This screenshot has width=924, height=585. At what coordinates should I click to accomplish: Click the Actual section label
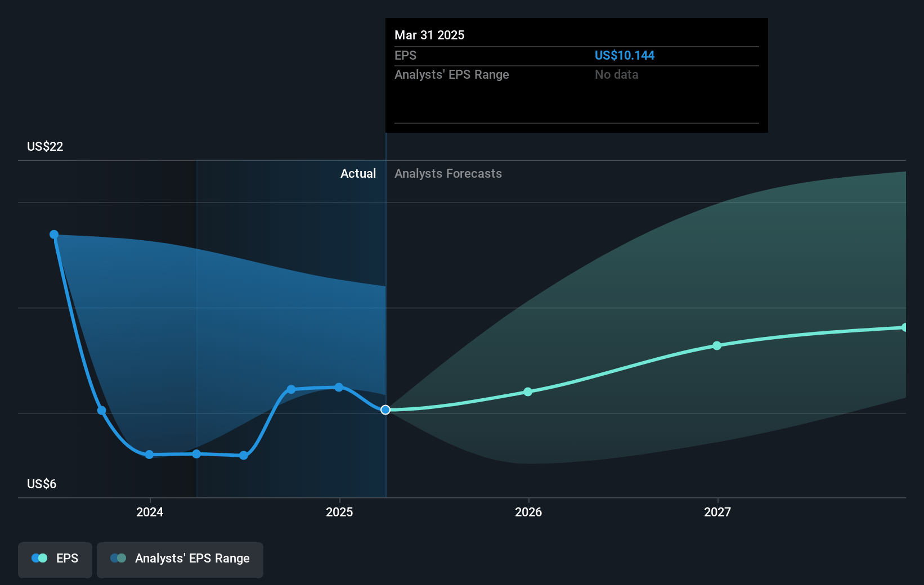[x=358, y=173]
